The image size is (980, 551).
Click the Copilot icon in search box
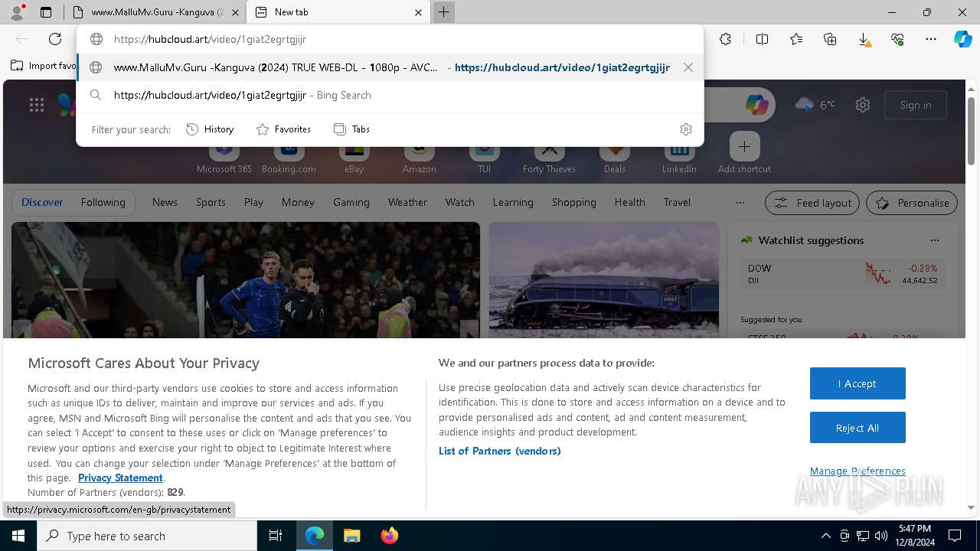tap(757, 105)
